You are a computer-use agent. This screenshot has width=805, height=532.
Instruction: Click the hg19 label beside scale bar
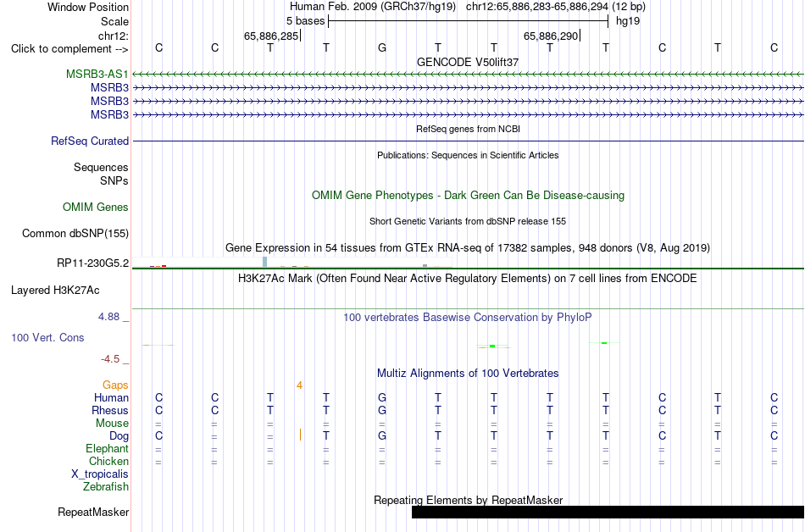tap(628, 21)
